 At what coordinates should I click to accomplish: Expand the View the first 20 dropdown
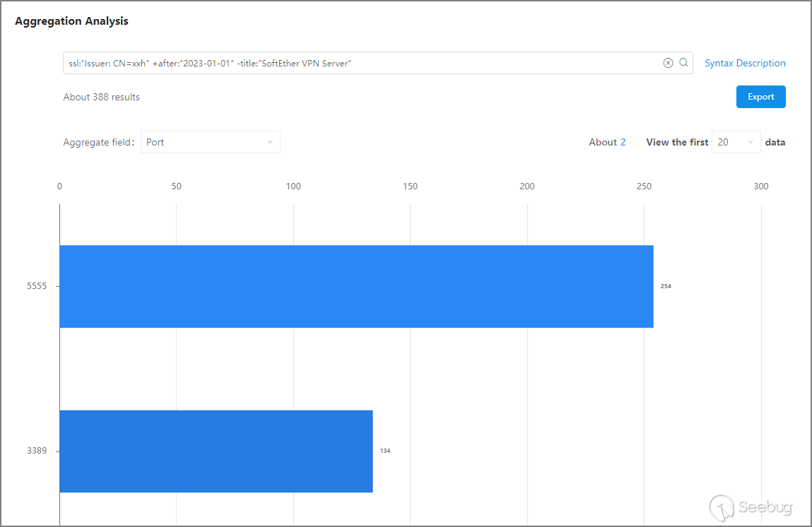coord(736,142)
